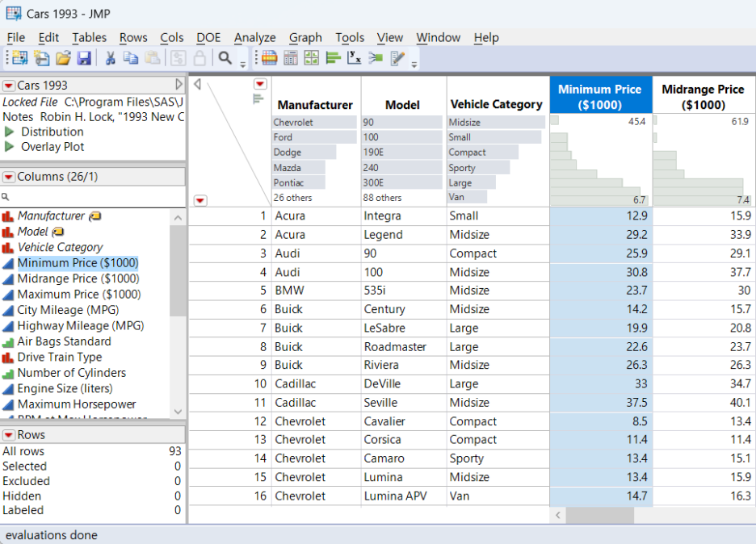This screenshot has width=756, height=544.
Task: Click the Cut scissors icon
Action: pos(111,58)
